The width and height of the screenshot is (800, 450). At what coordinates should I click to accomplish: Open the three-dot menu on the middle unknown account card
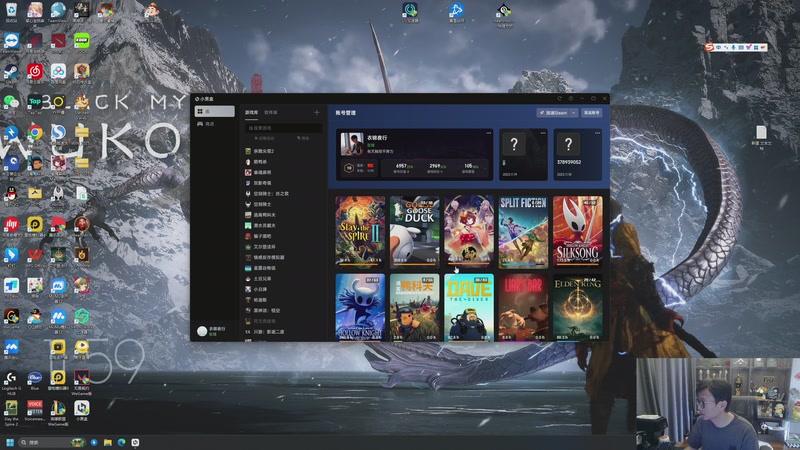543,133
